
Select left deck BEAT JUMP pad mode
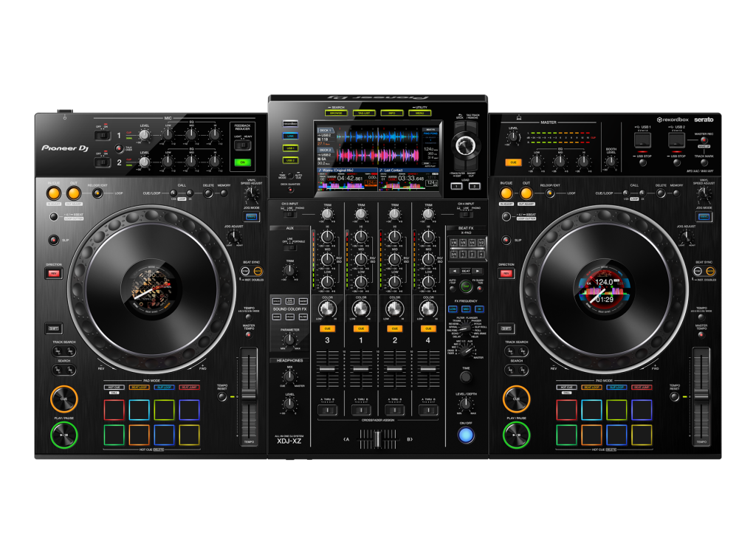[x=189, y=387]
